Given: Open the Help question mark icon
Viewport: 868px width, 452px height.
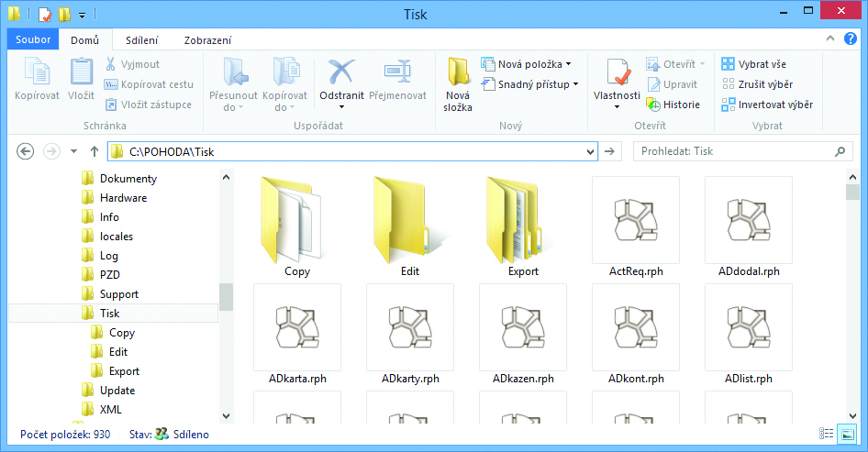Looking at the screenshot, I should click(x=851, y=39).
